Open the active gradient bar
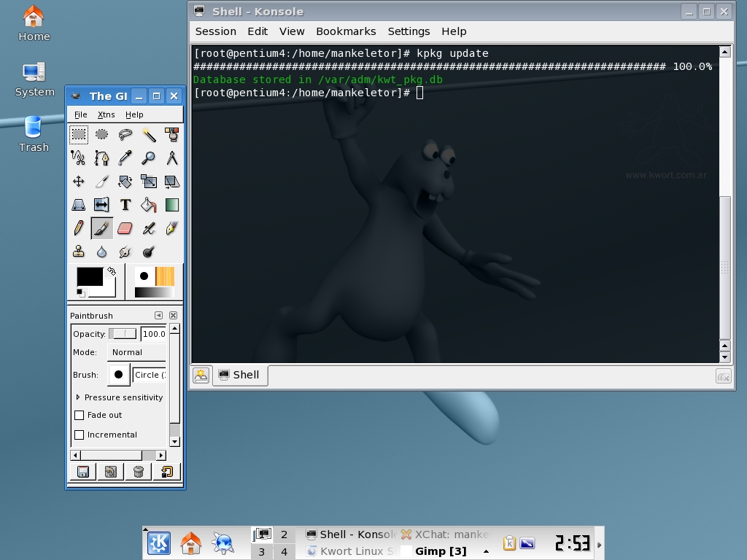This screenshot has height=560, width=747. pos(155,292)
